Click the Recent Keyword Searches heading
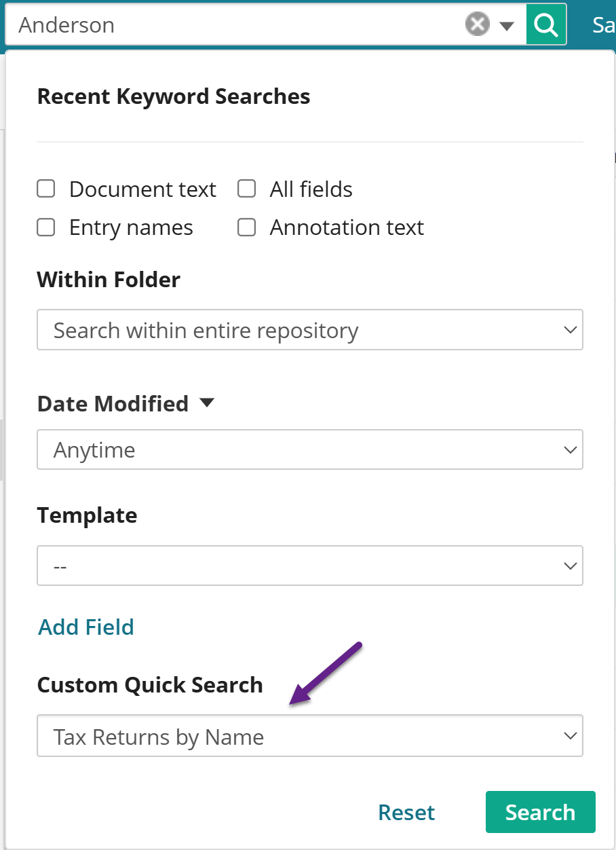The image size is (616, 850). click(174, 96)
